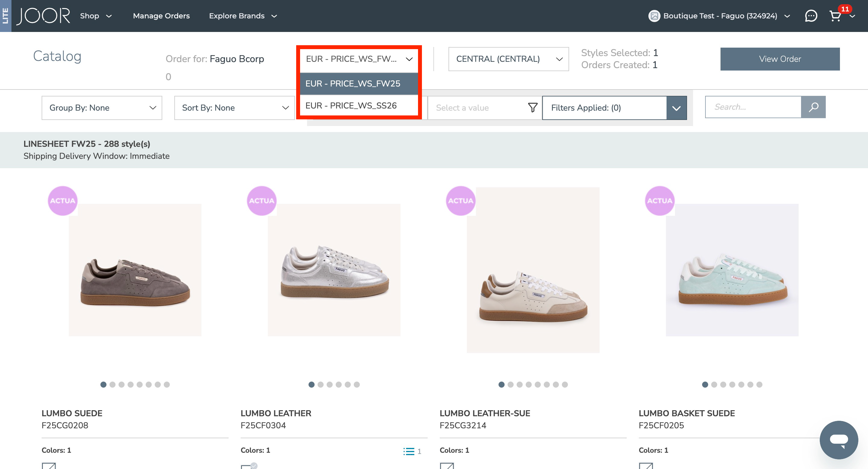Click style code F25CG3214

coord(463,425)
